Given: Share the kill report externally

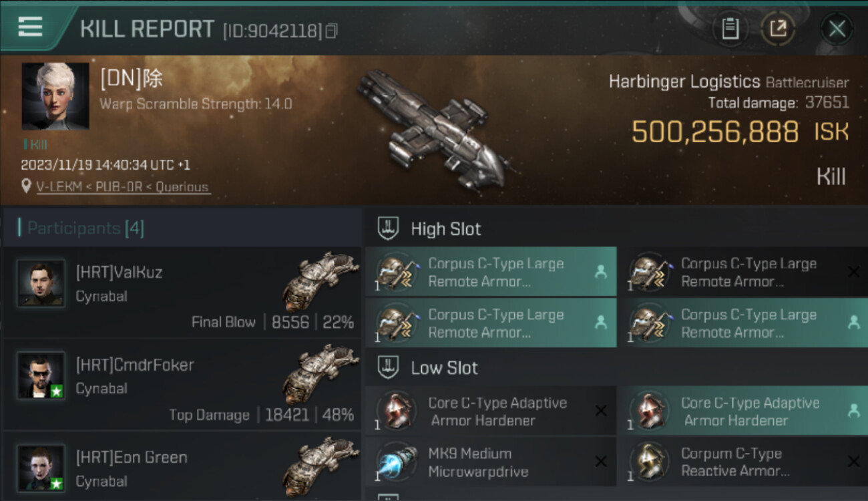Looking at the screenshot, I should click(x=779, y=29).
